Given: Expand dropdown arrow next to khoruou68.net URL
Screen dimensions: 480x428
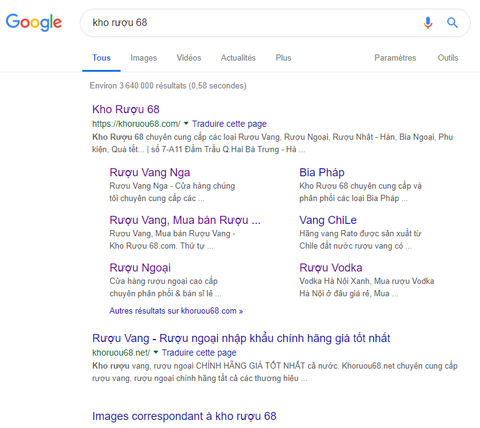Looking at the screenshot, I should click(x=156, y=352).
